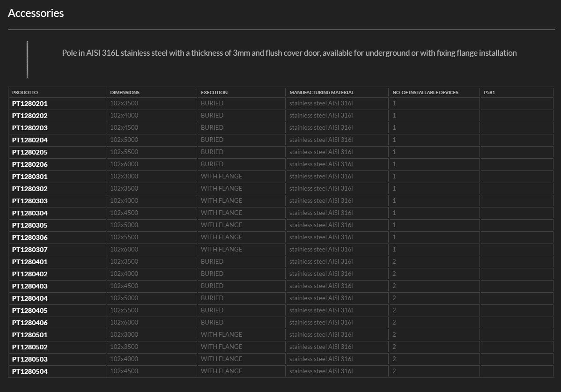Viewport: 561px width, 392px height.
Task: Click the pole product thumbnail image
Action: tap(28, 59)
